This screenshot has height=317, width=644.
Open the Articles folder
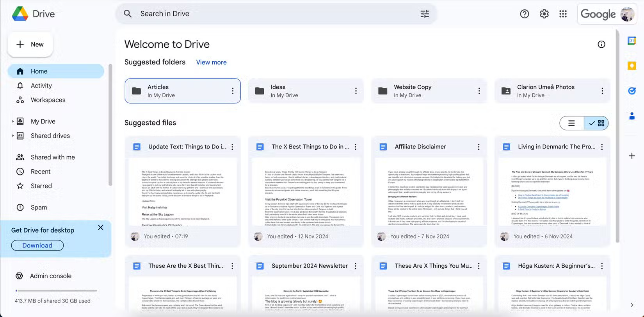tap(183, 91)
